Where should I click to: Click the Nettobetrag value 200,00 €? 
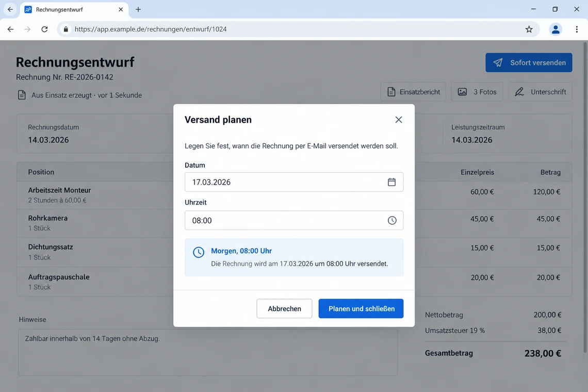(x=547, y=315)
